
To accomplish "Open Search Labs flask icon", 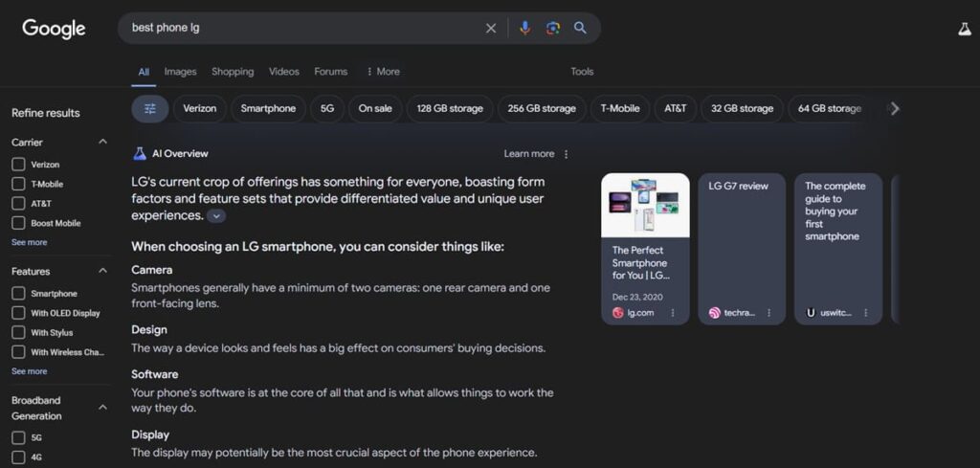I will coord(964,29).
